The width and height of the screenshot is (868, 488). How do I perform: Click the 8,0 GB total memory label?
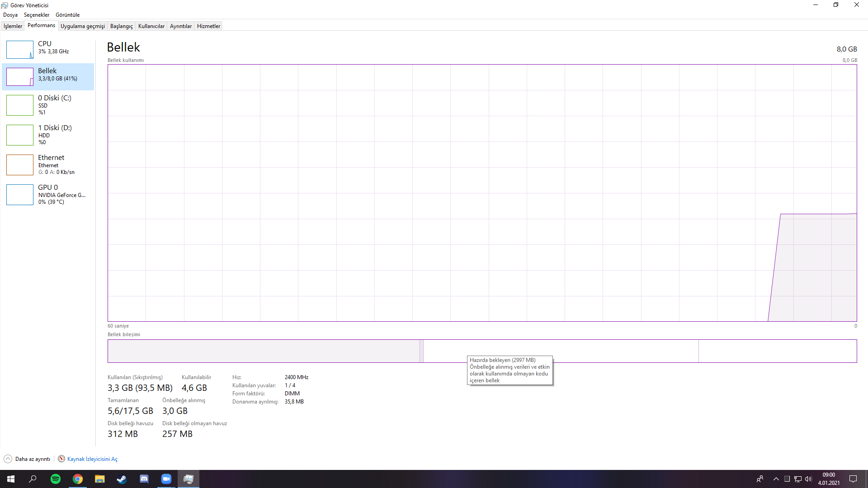click(847, 49)
